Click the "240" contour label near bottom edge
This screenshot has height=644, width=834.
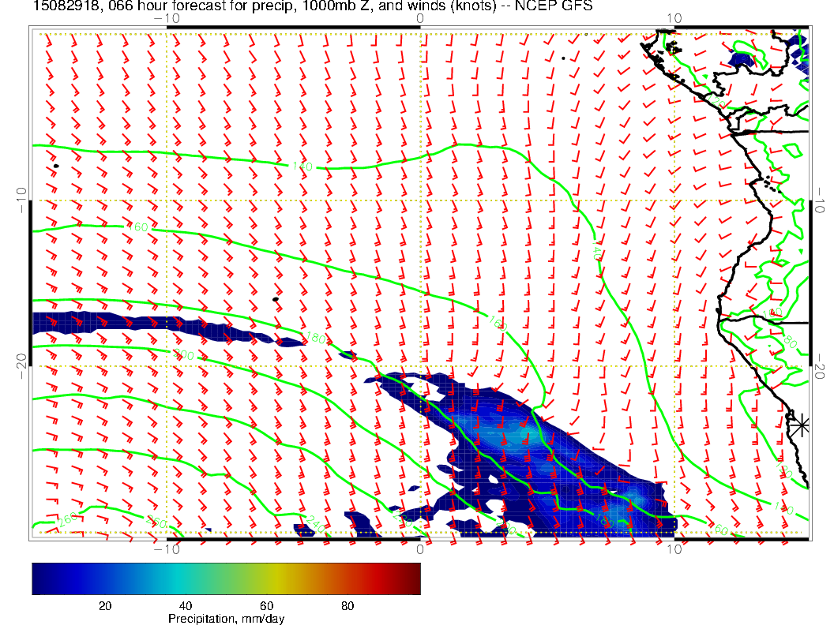316,522
